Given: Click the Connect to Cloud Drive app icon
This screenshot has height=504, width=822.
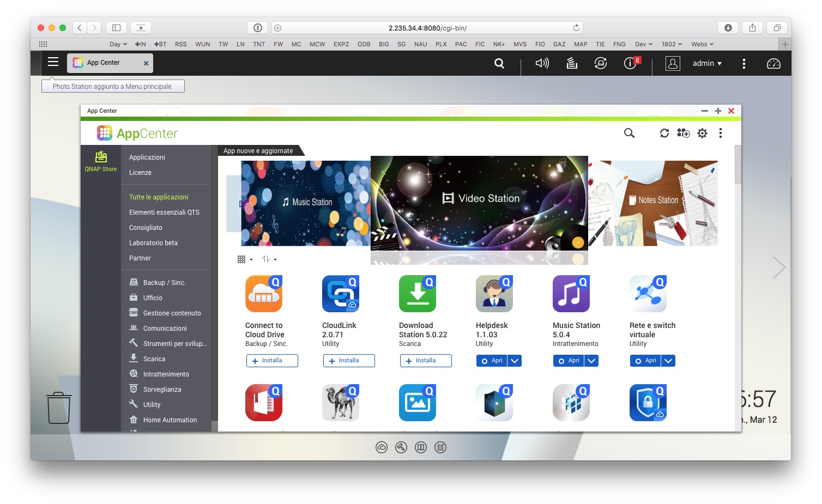Looking at the screenshot, I should point(264,294).
